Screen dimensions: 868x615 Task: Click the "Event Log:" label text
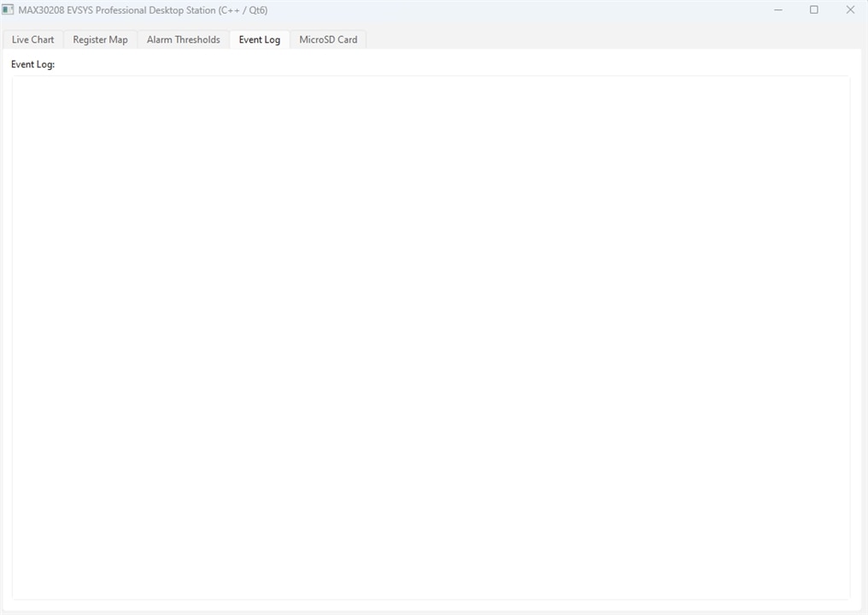tap(32, 64)
